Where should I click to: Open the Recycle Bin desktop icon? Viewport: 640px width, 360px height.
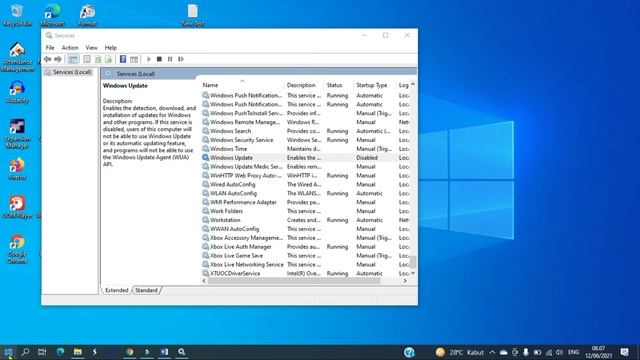[17, 15]
